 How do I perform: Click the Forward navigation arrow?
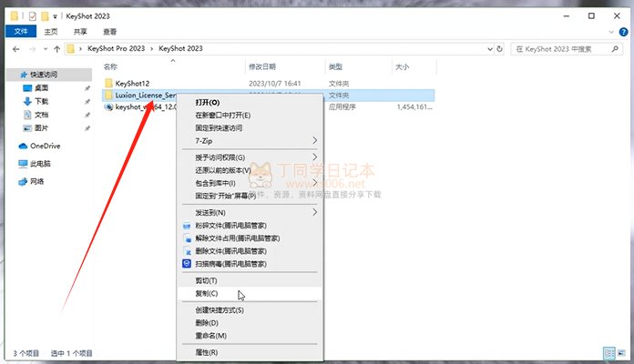tap(33, 49)
